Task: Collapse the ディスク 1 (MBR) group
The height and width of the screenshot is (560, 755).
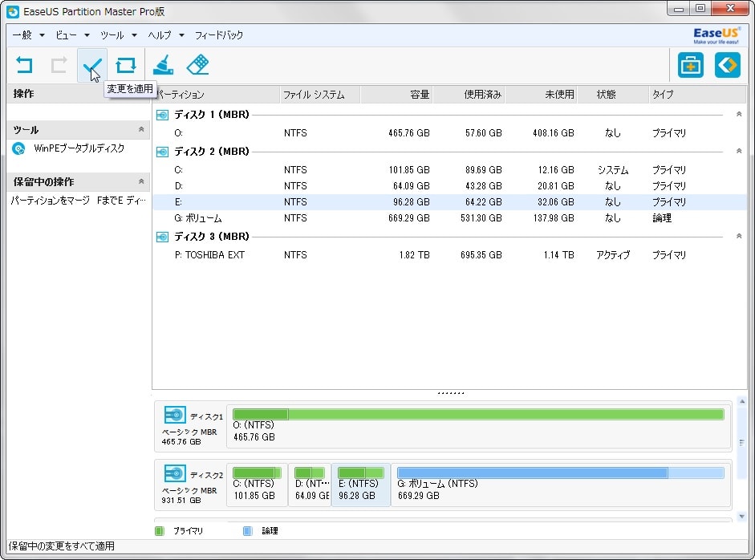Action: pos(739,115)
